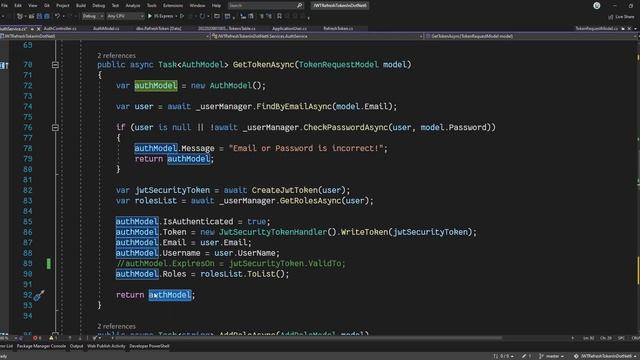Screen dimensions: 640x360
Task: Open the project scope navigation dropdown
Action: 104,36
